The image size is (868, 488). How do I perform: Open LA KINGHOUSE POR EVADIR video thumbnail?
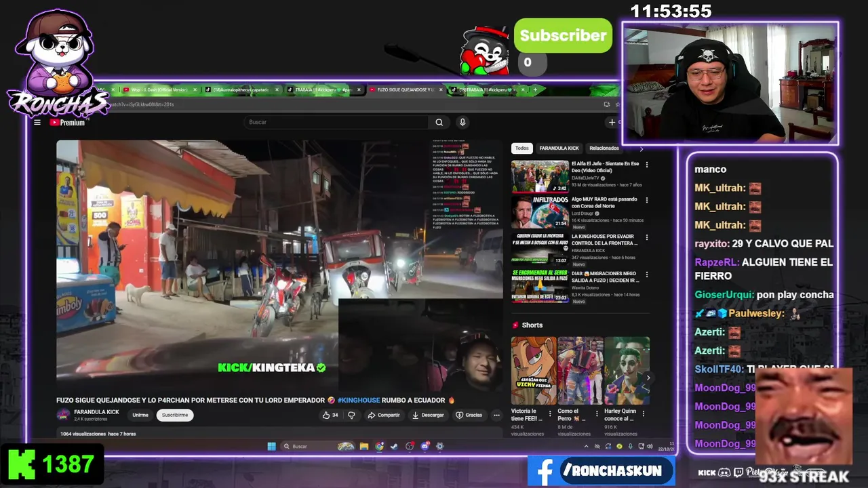click(x=540, y=249)
